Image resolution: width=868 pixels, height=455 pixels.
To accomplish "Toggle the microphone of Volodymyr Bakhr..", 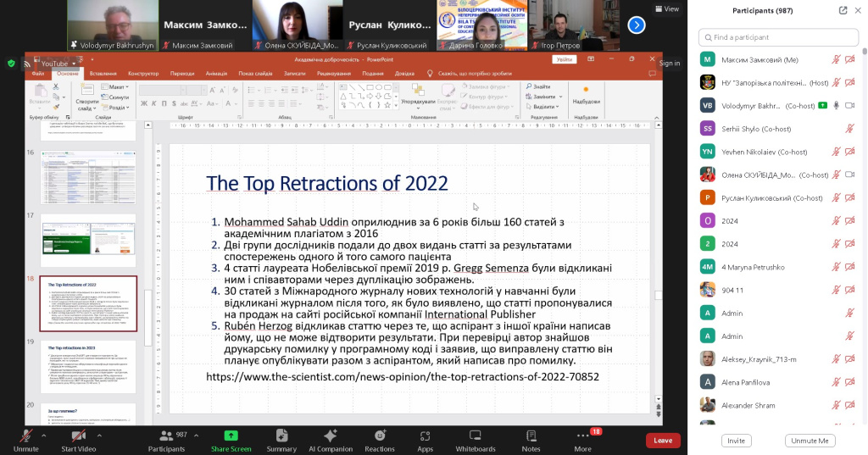I will coord(836,106).
